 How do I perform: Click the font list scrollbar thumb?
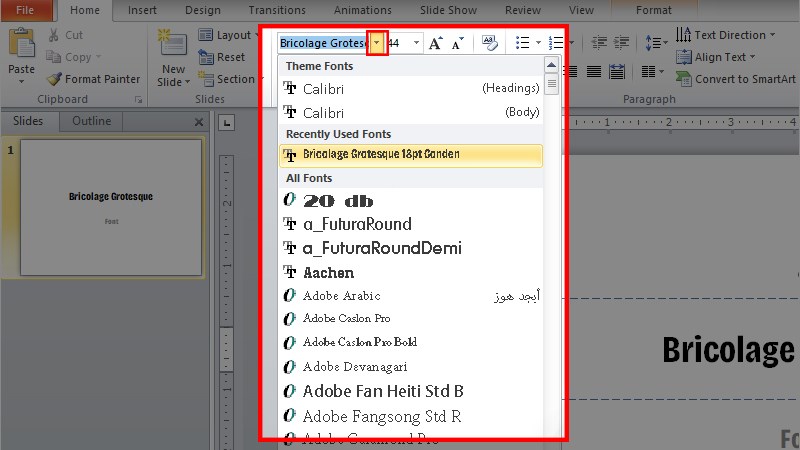tap(551, 84)
